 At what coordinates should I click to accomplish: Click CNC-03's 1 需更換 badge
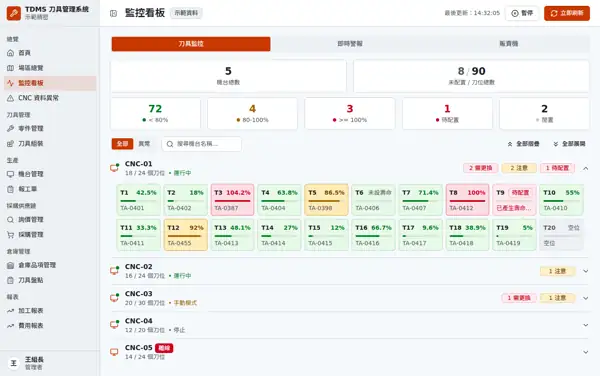(519, 298)
